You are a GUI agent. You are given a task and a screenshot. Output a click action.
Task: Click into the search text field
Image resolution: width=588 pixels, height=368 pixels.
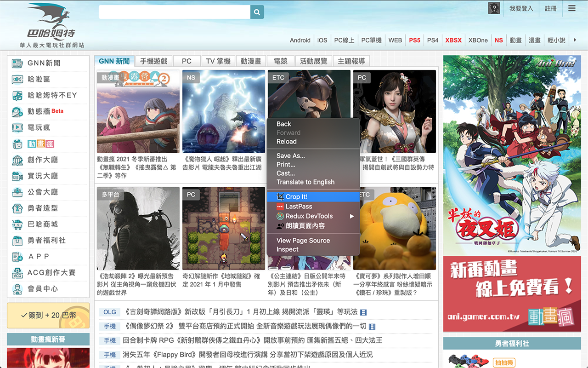coord(175,12)
